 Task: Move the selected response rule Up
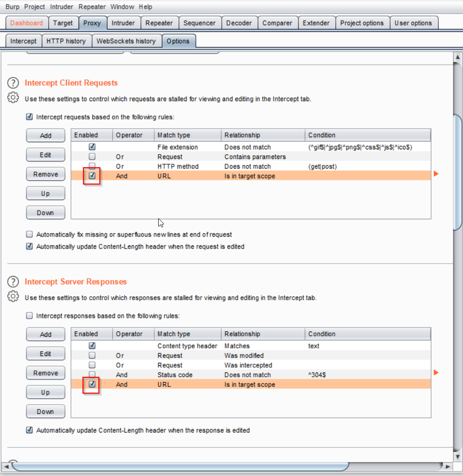pos(45,392)
